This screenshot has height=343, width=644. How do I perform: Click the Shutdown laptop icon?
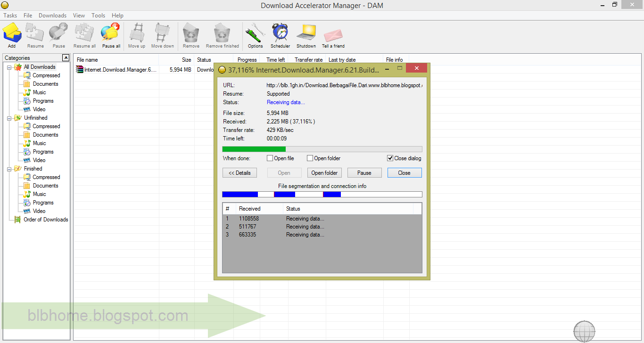[306, 33]
